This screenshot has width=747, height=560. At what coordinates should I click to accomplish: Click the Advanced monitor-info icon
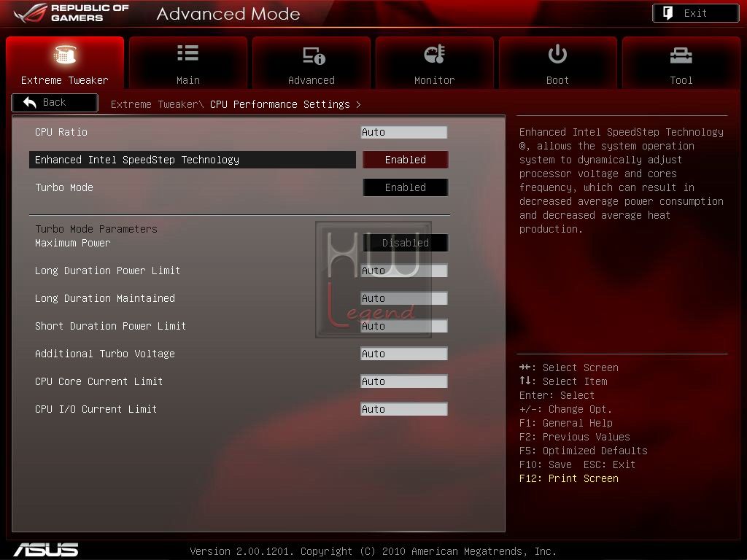coord(314,55)
